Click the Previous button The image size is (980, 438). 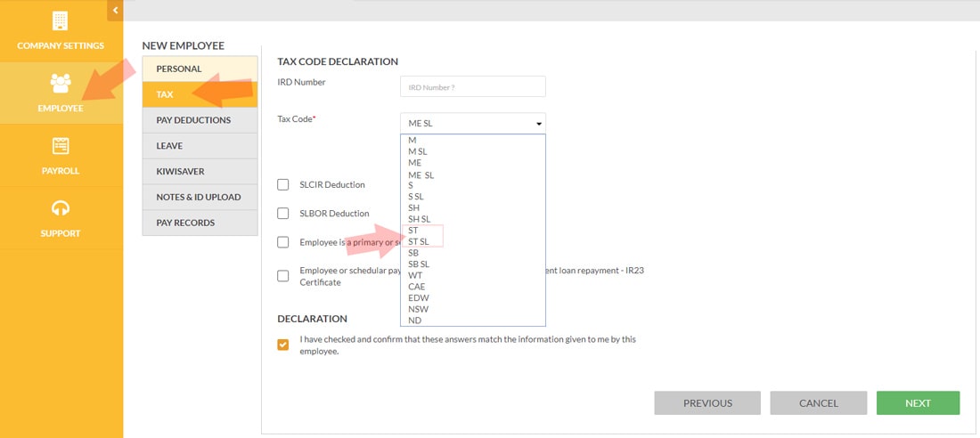pos(707,403)
